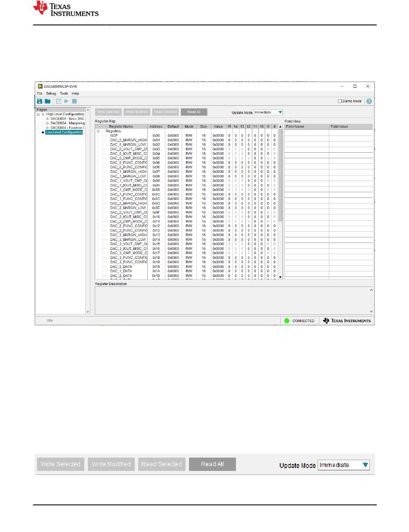Open the Update Mode dropdown in the app window
Image resolution: width=409 pixels, height=532 pixels.
click(268, 112)
